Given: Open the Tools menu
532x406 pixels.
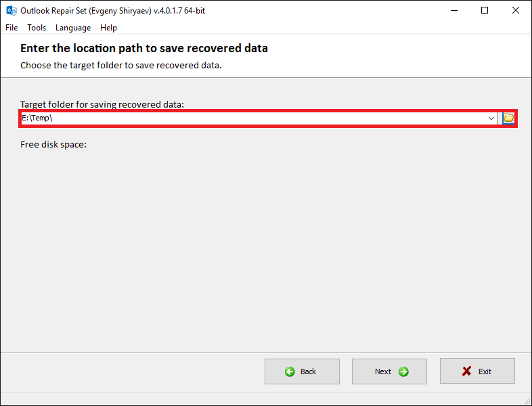Looking at the screenshot, I should point(37,28).
